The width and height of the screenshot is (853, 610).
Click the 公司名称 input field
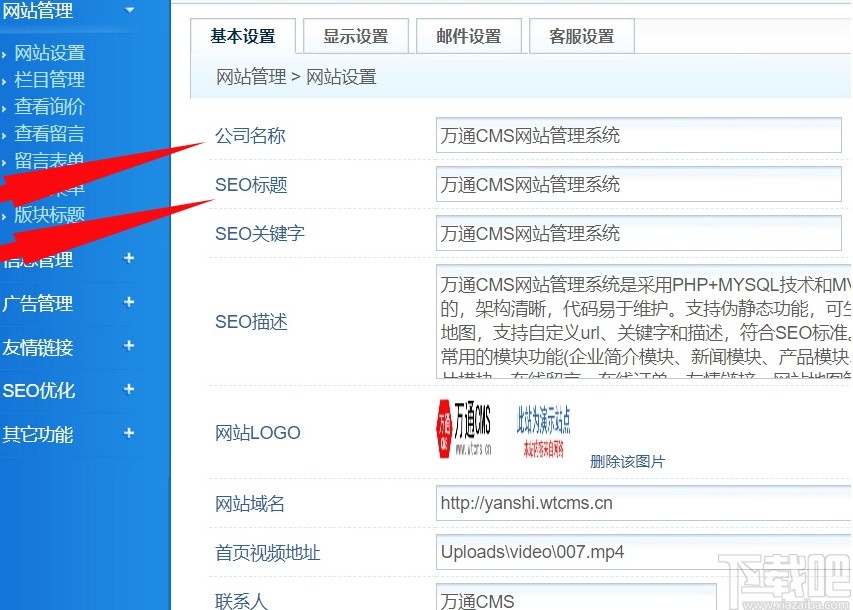click(x=639, y=135)
